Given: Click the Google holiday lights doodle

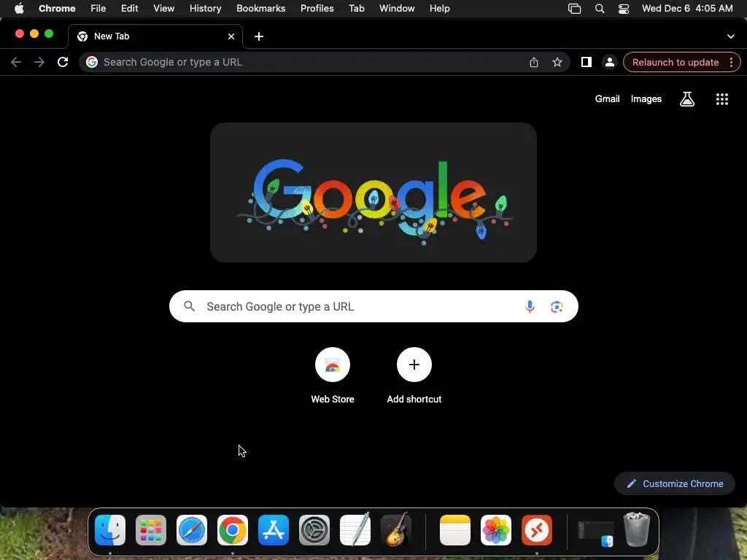Looking at the screenshot, I should point(373,192).
